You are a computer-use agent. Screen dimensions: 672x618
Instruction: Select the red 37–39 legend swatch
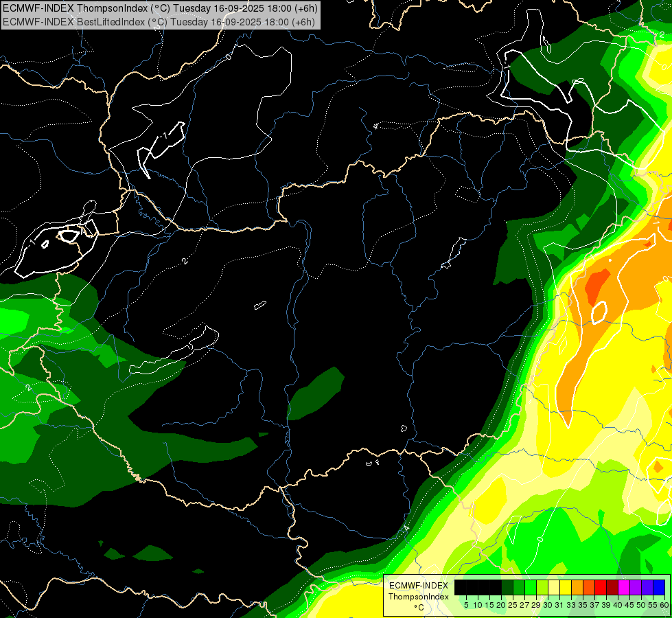[x=601, y=588]
